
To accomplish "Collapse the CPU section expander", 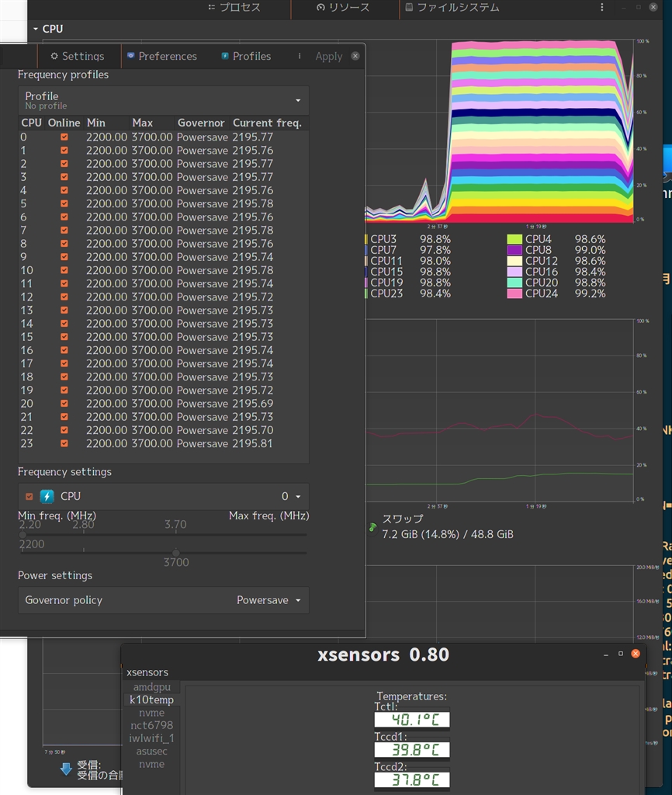I will pos(36,29).
